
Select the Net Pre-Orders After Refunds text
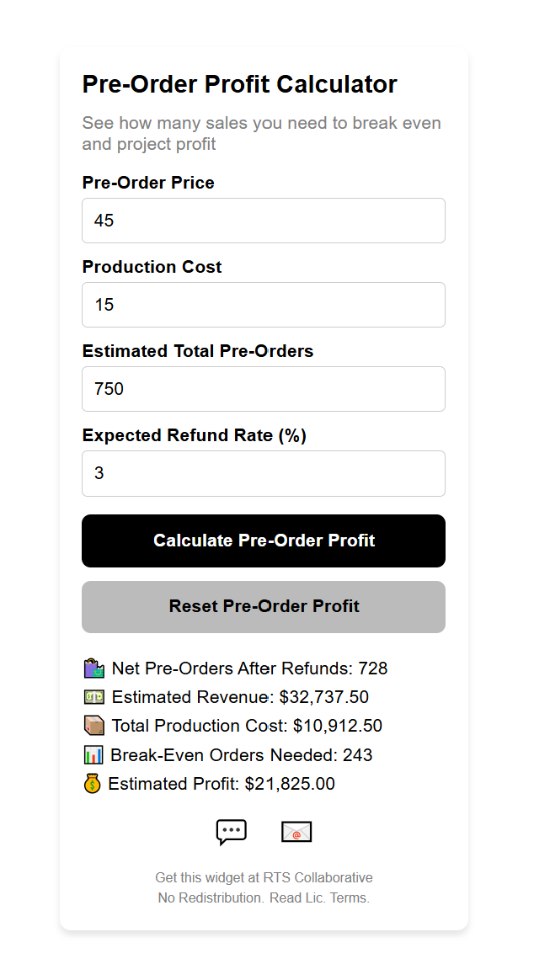click(248, 668)
